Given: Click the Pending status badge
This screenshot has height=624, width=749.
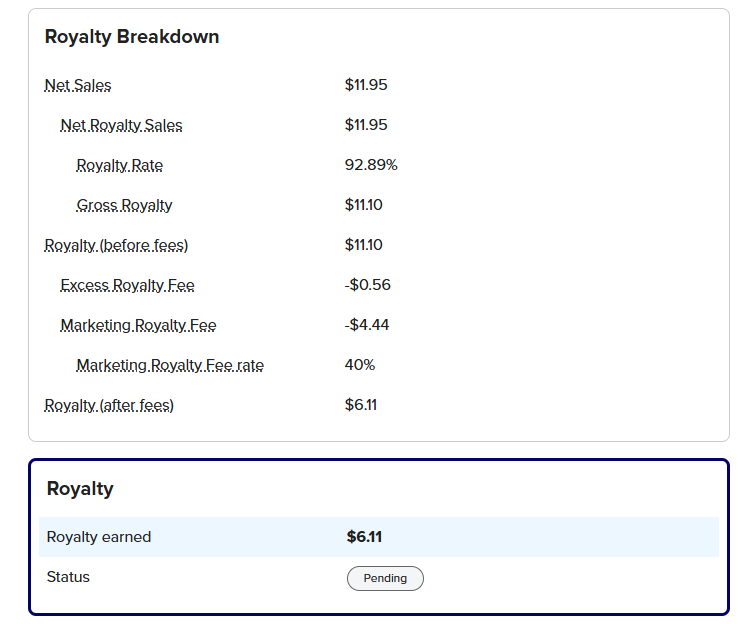Looking at the screenshot, I should 385,578.
